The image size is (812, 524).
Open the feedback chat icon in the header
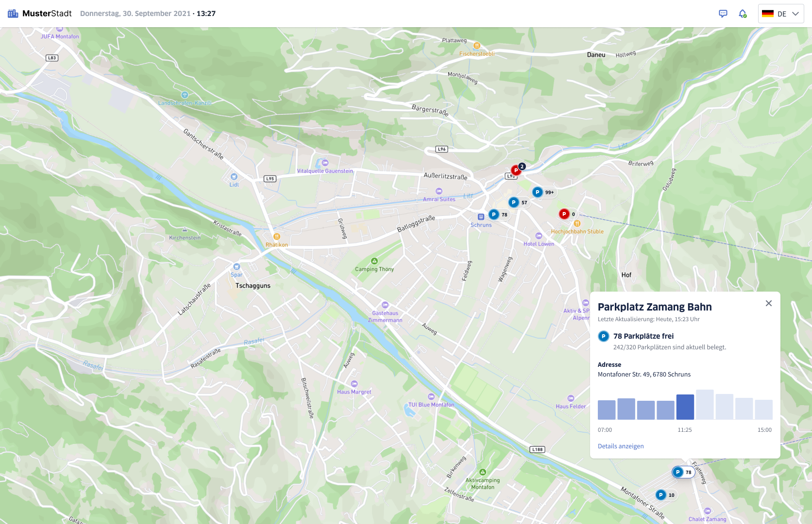723,13
